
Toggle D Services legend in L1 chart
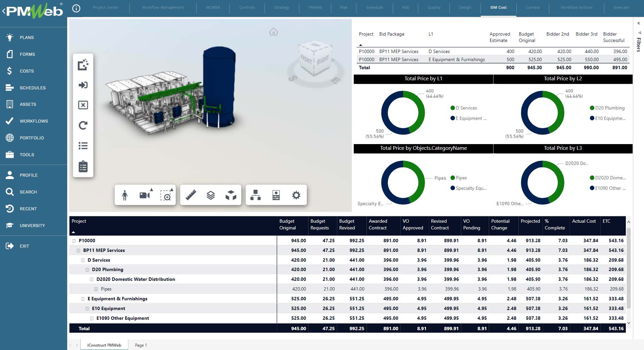466,108
